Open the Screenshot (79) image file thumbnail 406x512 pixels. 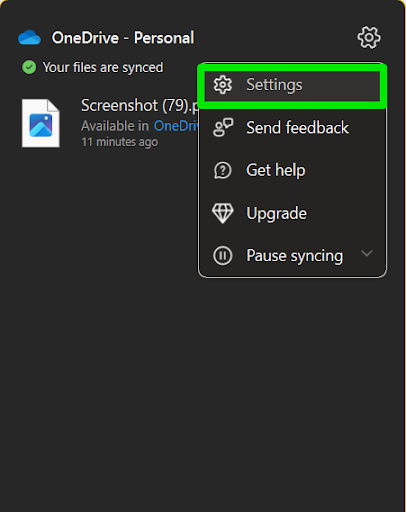(x=41, y=123)
